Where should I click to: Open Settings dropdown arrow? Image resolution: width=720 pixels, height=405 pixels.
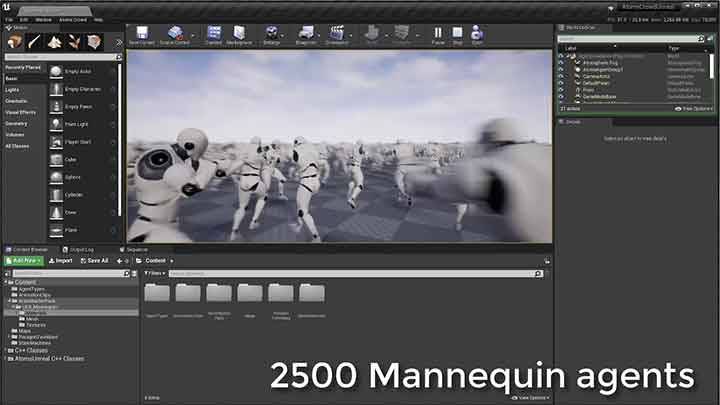click(x=282, y=36)
